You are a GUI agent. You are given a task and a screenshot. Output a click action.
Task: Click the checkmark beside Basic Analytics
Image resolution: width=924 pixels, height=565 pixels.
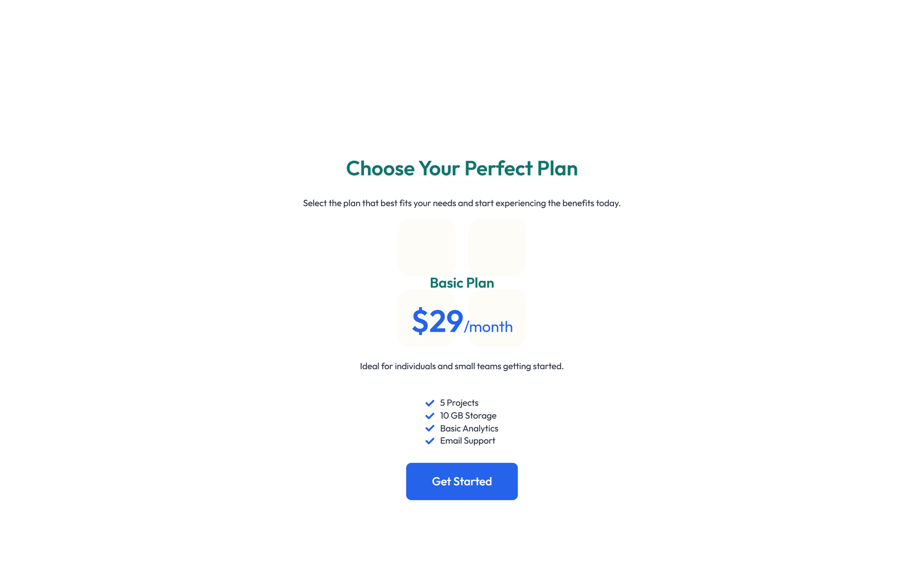pos(430,428)
